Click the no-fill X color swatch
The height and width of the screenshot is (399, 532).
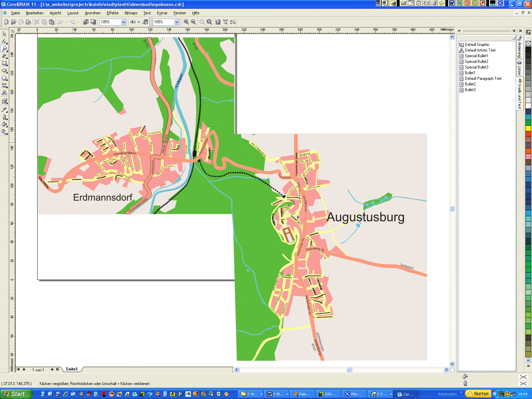528,44
